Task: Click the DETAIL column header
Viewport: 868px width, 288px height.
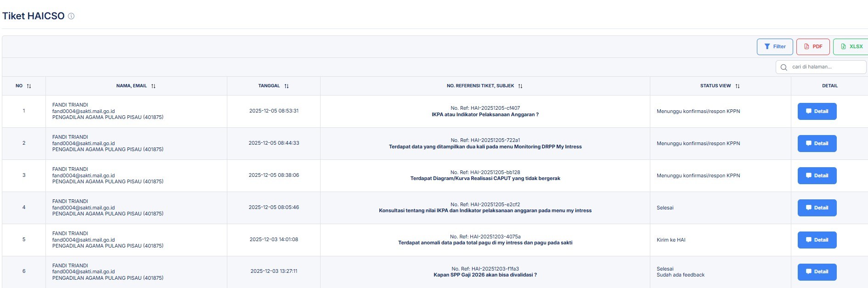Action: click(829, 86)
